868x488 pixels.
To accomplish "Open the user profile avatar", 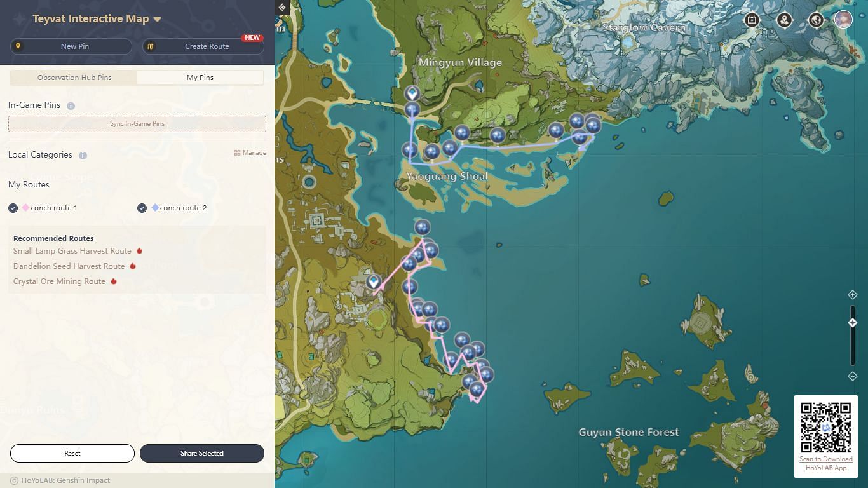I will tap(843, 20).
